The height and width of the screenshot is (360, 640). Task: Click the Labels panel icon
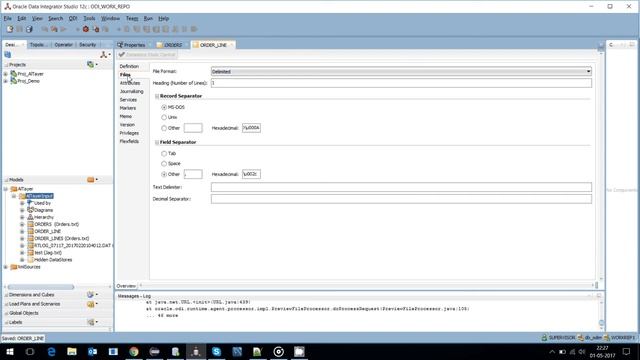pyautogui.click(x=91, y=322)
